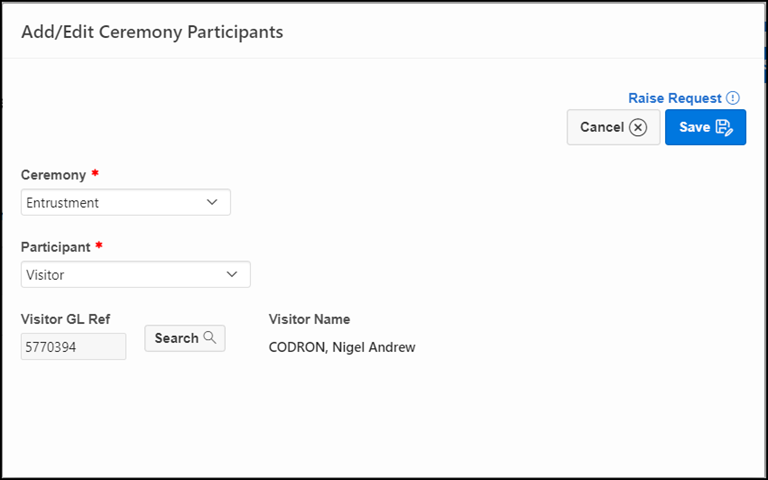Save the ceremony participant
The height and width of the screenshot is (480, 768).
click(705, 127)
